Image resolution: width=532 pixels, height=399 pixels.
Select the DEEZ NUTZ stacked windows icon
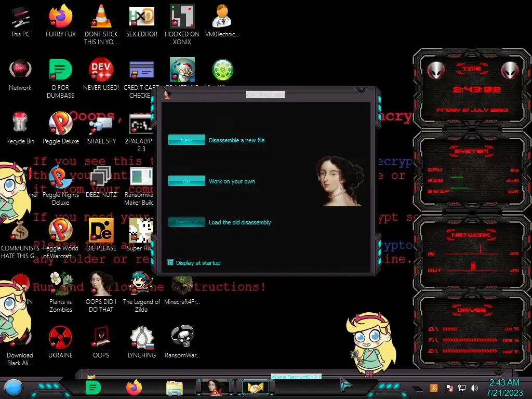101,182
